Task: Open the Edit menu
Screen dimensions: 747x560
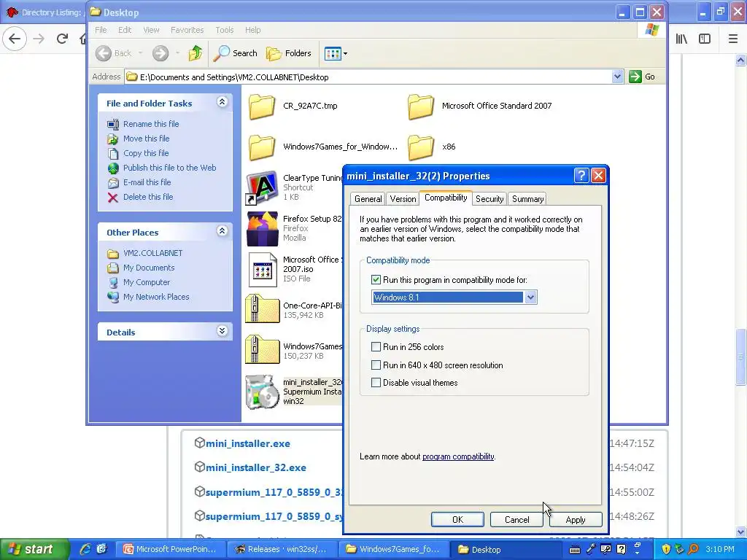Action: click(x=125, y=30)
